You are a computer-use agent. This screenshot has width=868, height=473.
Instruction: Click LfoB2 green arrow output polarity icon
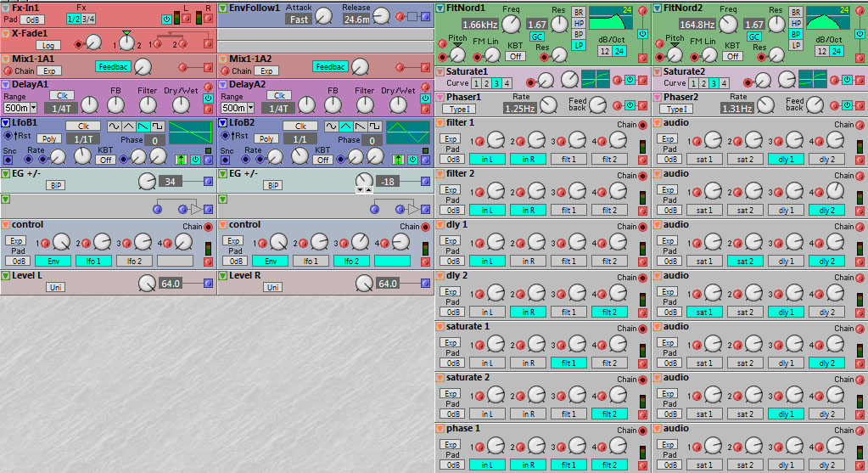click(398, 160)
